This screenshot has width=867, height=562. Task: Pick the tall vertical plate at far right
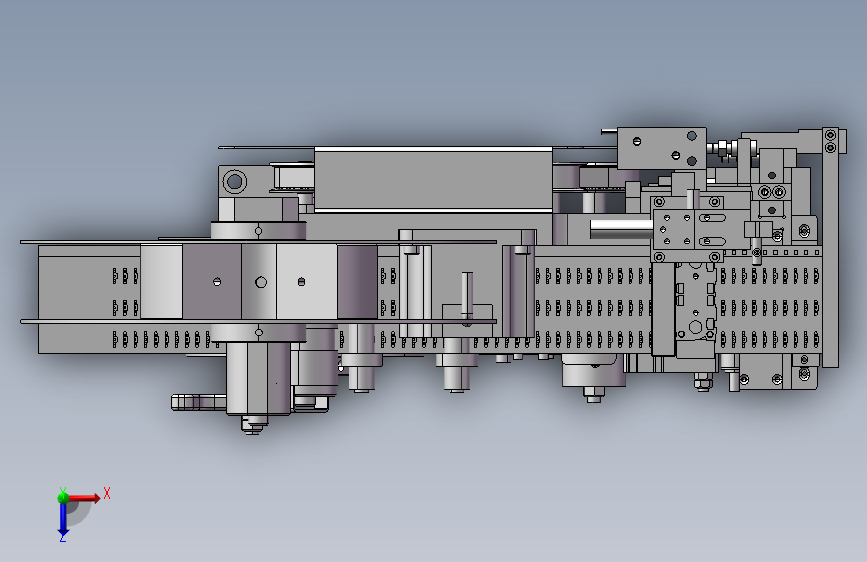pyautogui.click(x=830, y=247)
